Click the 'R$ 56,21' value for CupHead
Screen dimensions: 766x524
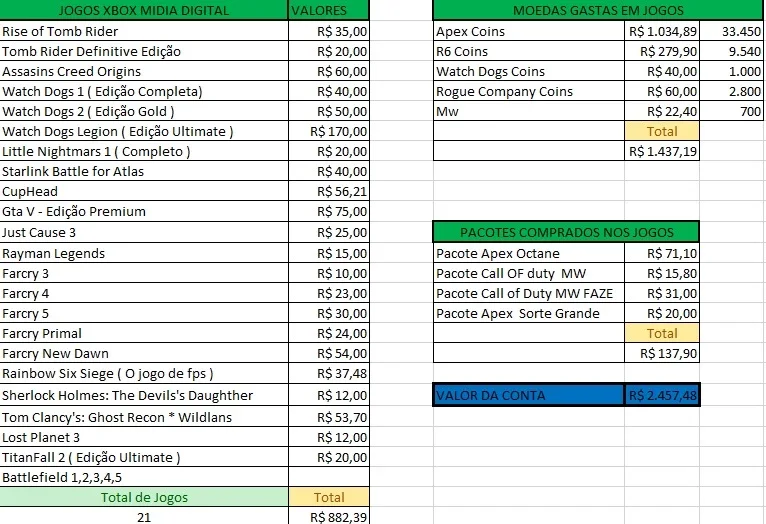click(329, 191)
